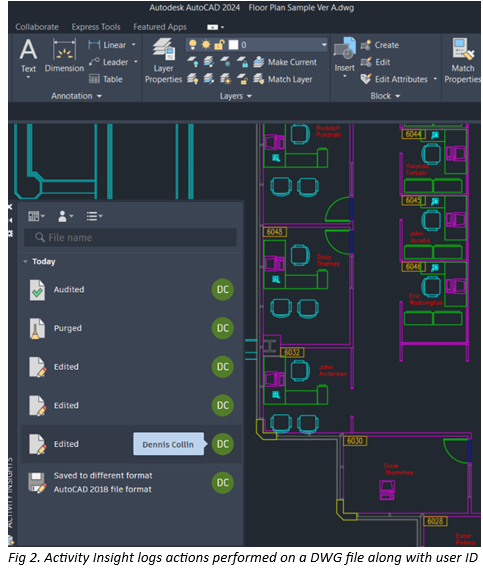Open the palette properties gear icon
The width and height of the screenshot is (483, 570).
click(11, 233)
